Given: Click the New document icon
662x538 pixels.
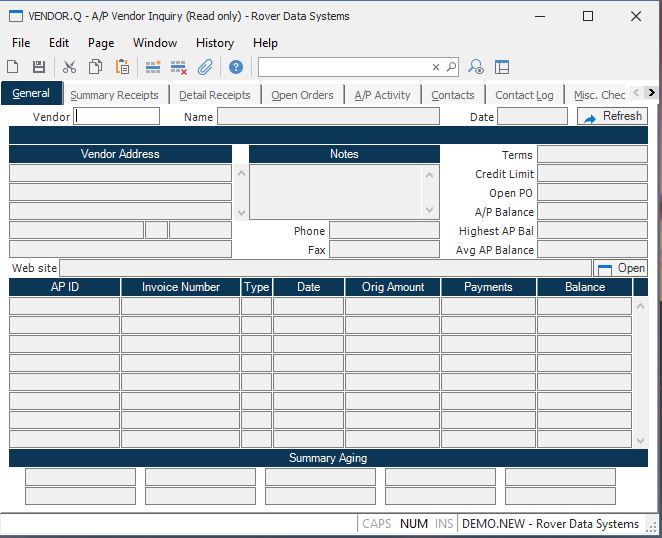Looking at the screenshot, I should point(13,67).
